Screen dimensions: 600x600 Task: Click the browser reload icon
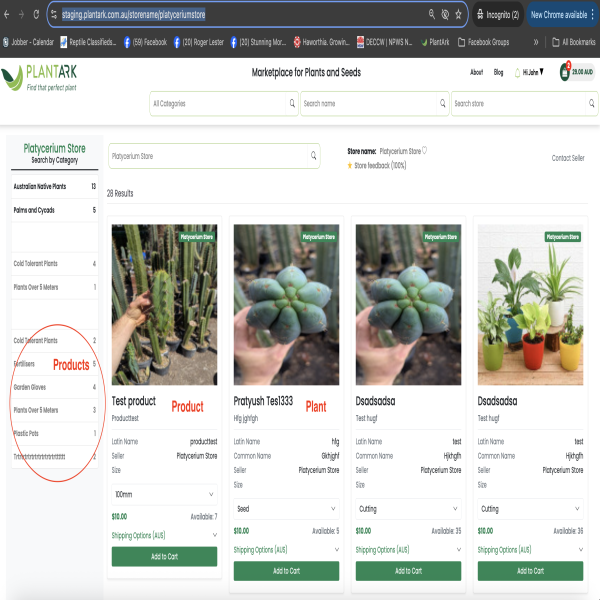(37, 15)
